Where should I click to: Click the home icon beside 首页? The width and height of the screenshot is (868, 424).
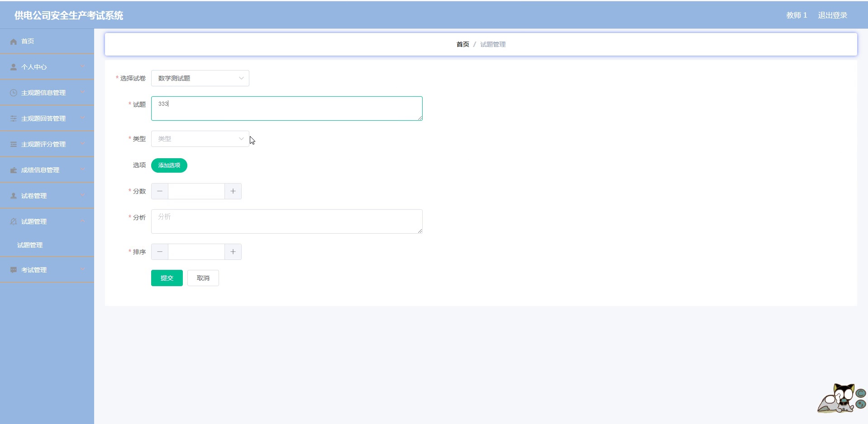14,42
